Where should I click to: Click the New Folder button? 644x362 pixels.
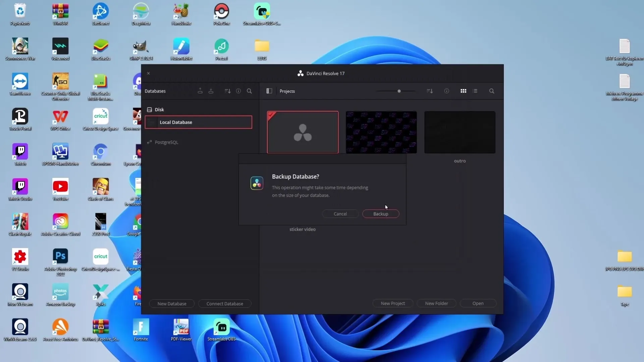[x=436, y=303]
